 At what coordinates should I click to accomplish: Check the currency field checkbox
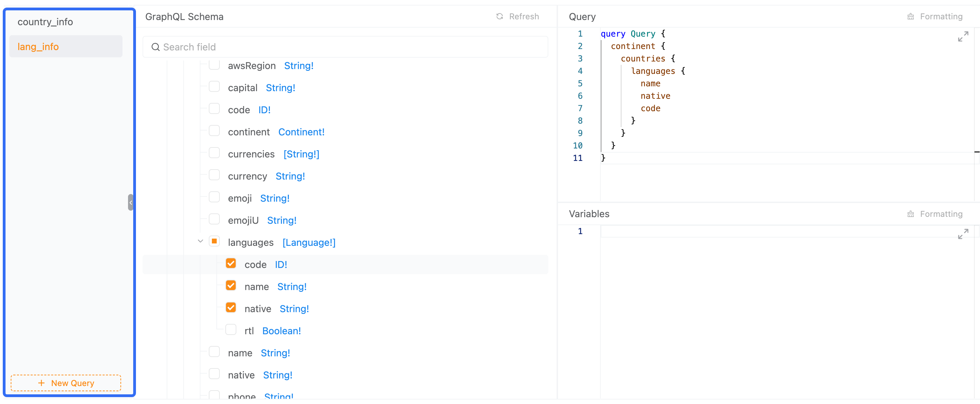click(x=214, y=175)
